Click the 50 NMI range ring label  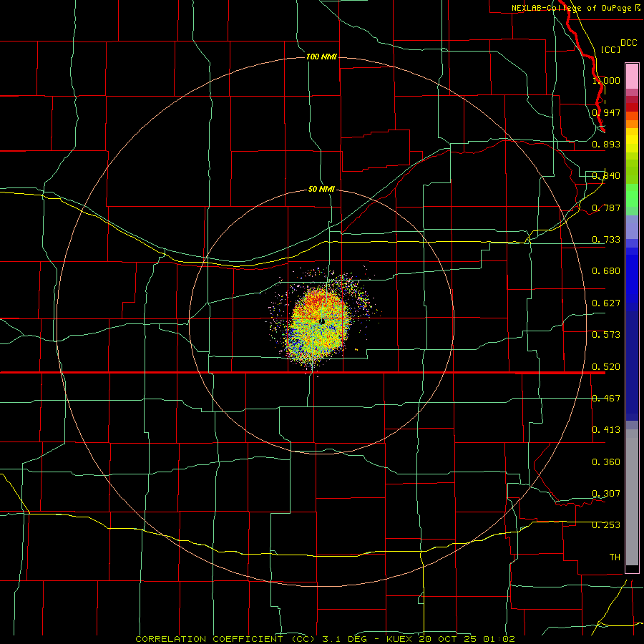[321, 189]
